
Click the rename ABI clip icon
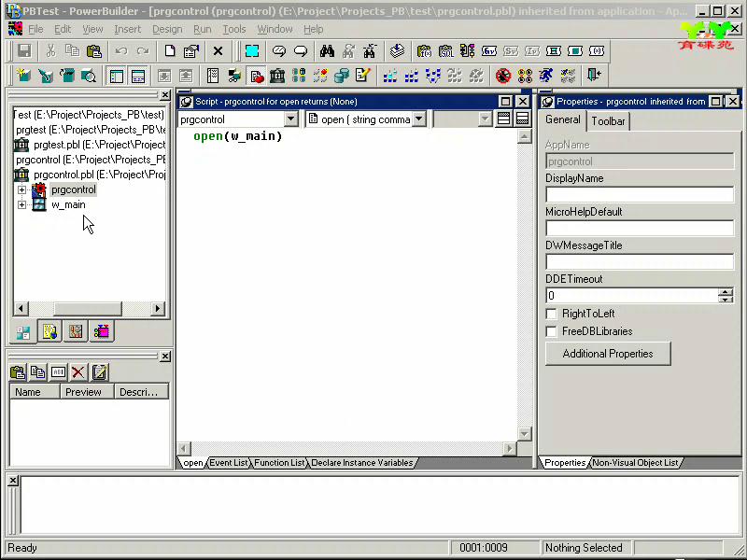click(58, 371)
